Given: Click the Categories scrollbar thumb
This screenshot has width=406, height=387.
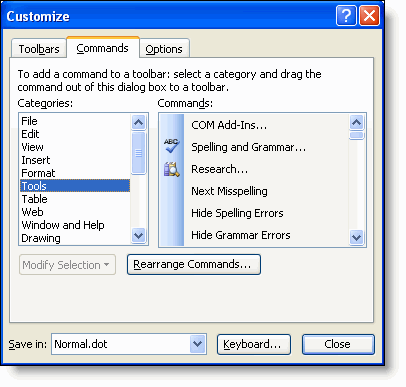Looking at the screenshot, I should 138,153.
